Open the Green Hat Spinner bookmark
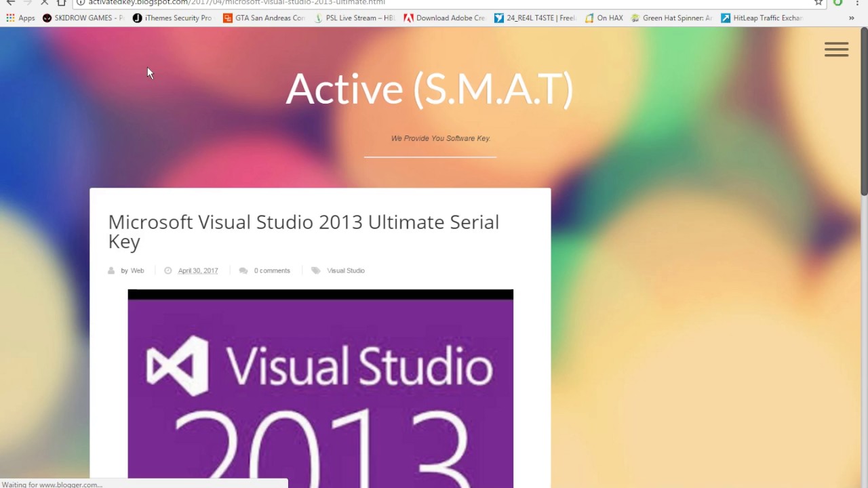Viewport: 868px width, 488px height. [x=671, y=18]
